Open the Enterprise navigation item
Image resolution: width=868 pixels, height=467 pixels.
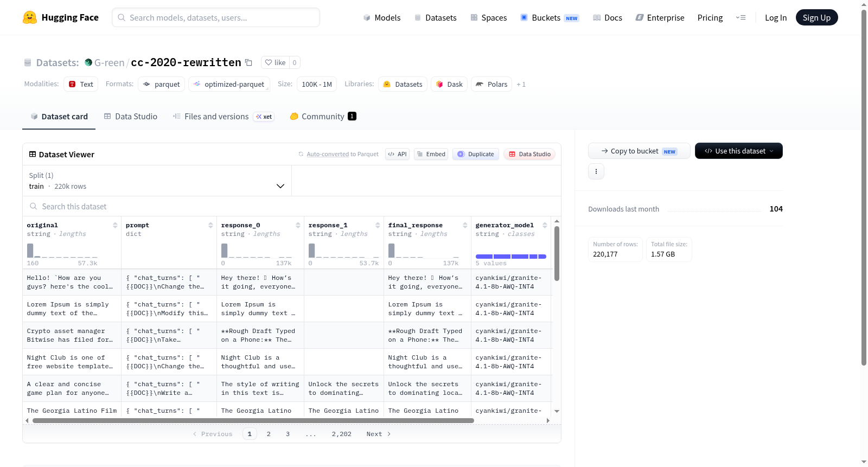pyautogui.click(x=660, y=17)
